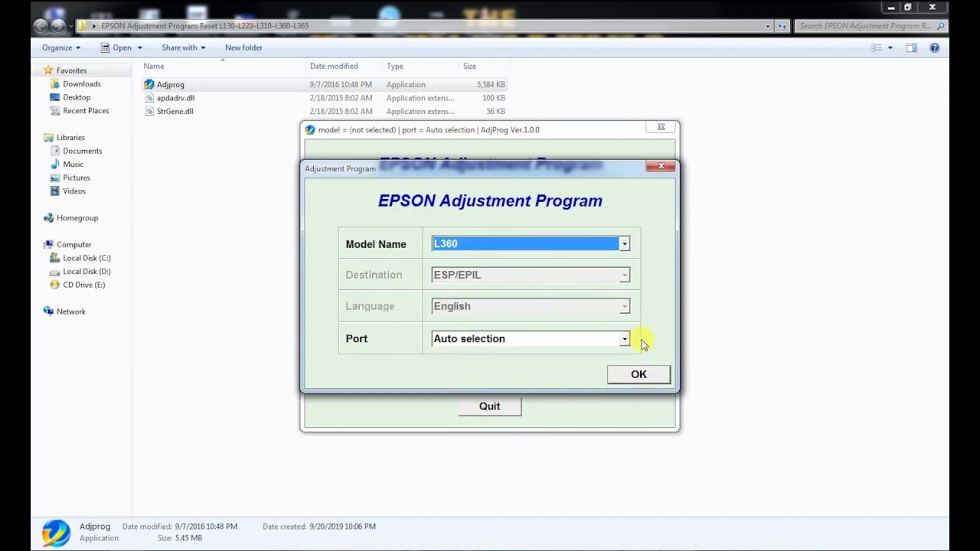Open the Share with menu

point(183,47)
